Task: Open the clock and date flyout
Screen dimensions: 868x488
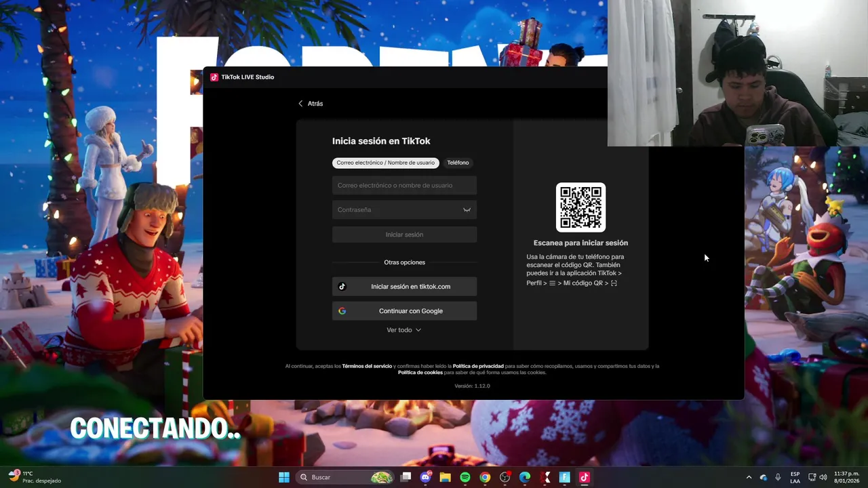Action: tap(846, 477)
